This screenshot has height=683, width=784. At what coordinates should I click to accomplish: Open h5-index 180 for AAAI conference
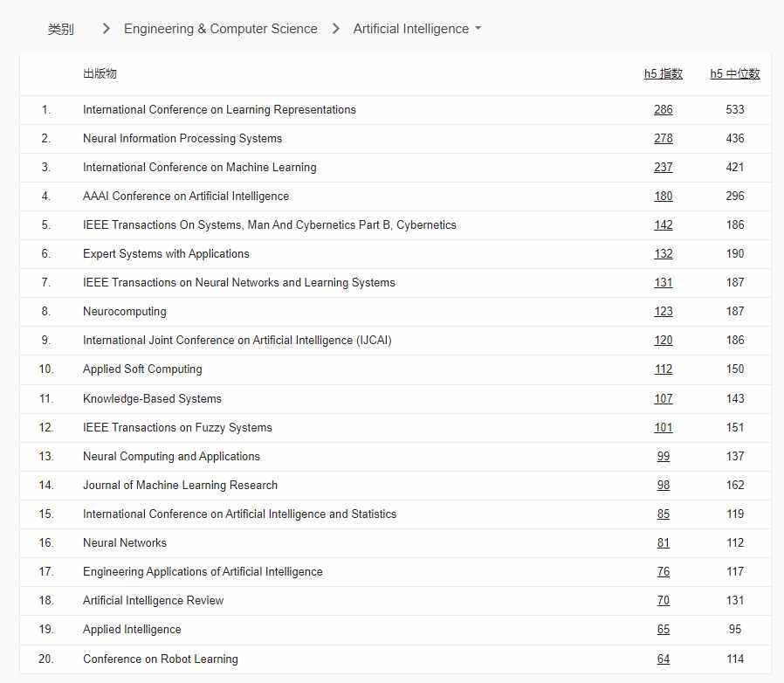coord(664,196)
